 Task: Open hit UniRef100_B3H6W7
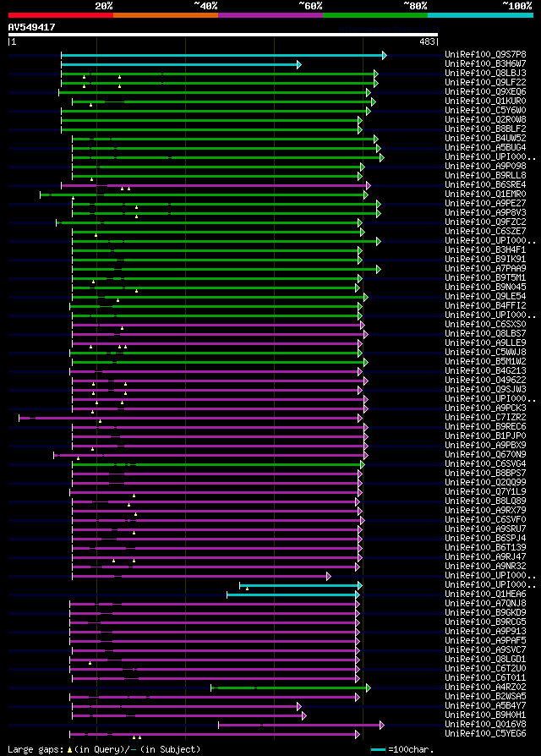tap(485, 63)
